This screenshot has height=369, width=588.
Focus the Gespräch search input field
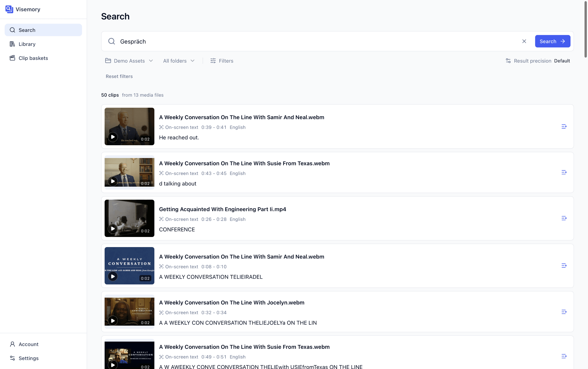coord(317,41)
